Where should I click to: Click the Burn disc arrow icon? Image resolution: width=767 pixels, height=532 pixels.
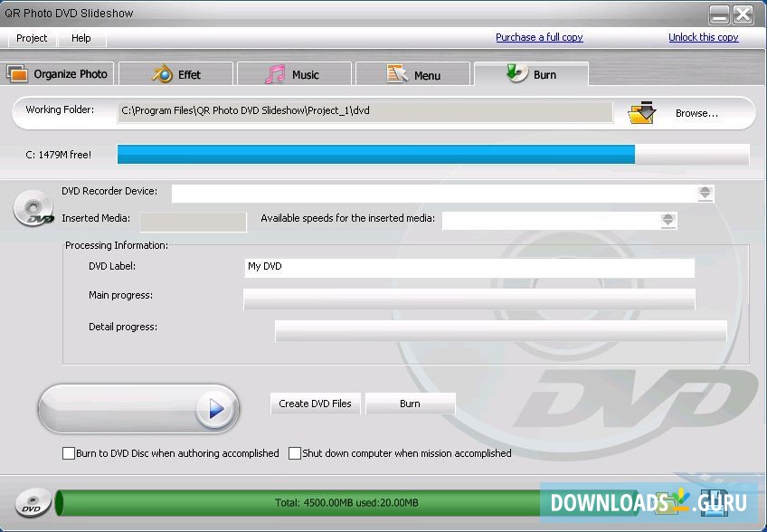coord(516,73)
